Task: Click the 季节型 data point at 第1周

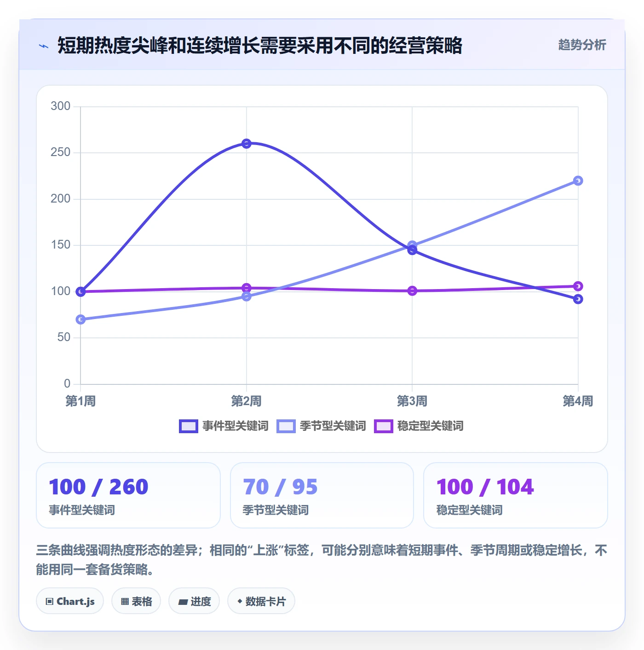Action: (80, 319)
